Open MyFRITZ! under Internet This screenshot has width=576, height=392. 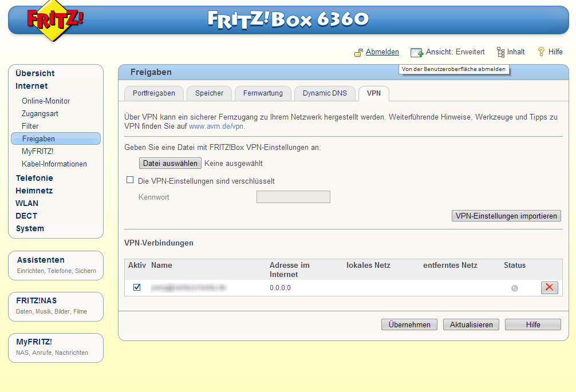click(x=37, y=151)
